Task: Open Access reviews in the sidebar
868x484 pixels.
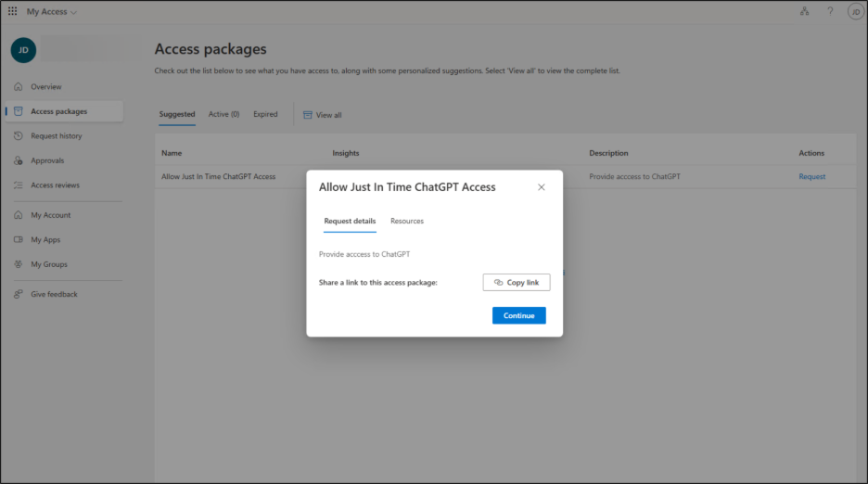Action: pyautogui.click(x=55, y=185)
